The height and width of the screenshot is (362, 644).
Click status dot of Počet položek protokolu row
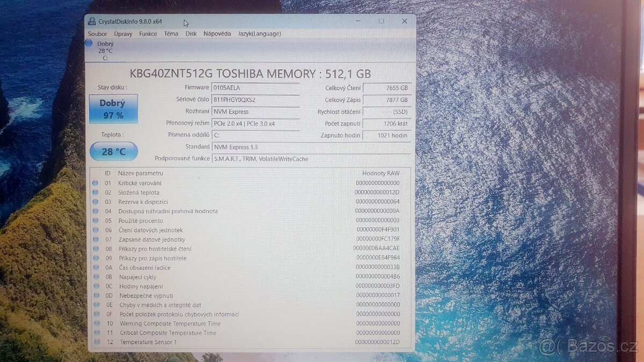pyautogui.click(x=96, y=314)
